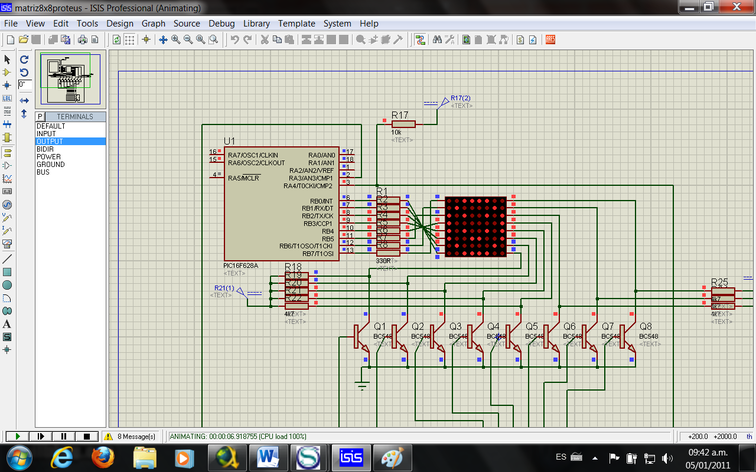This screenshot has height=472, width=756.
Task: Select the 2D symbols tool
Action: point(7,337)
